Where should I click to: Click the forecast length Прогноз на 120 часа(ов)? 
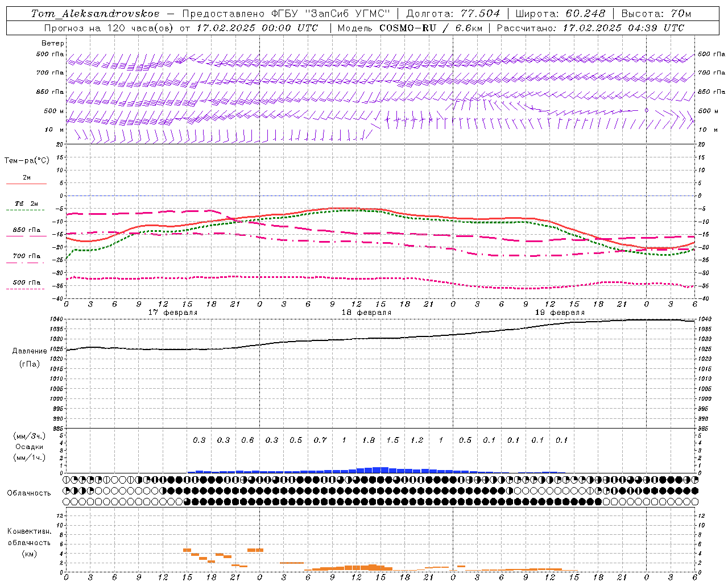[109, 27]
